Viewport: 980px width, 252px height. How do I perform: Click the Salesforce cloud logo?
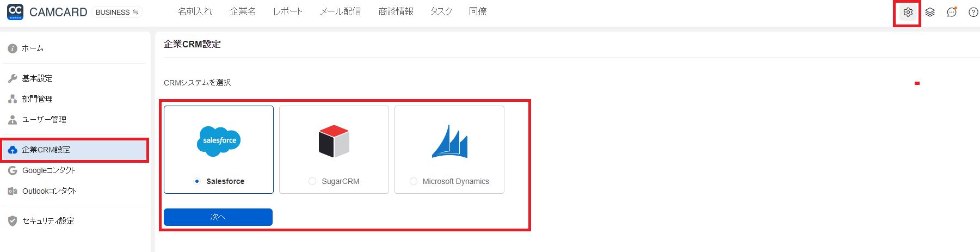pyautogui.click(x=219, y=142)
